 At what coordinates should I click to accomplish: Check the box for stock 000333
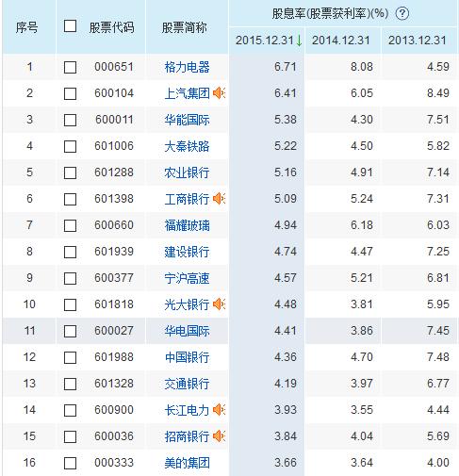click(x=70, y=463)
